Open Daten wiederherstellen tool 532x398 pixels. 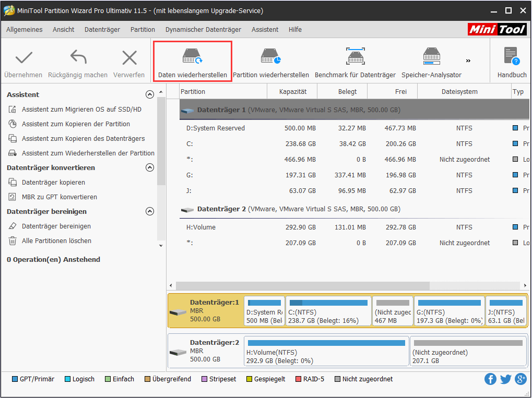click(x=192, y=62)
